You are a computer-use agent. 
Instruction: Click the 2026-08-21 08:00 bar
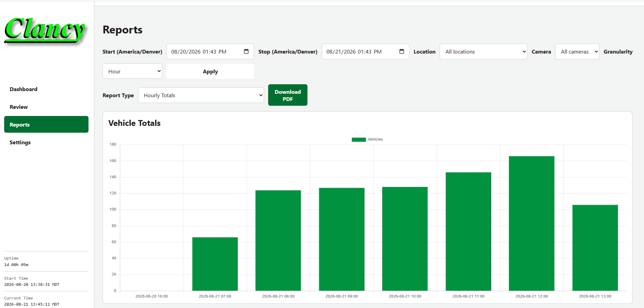pos(278,240)
